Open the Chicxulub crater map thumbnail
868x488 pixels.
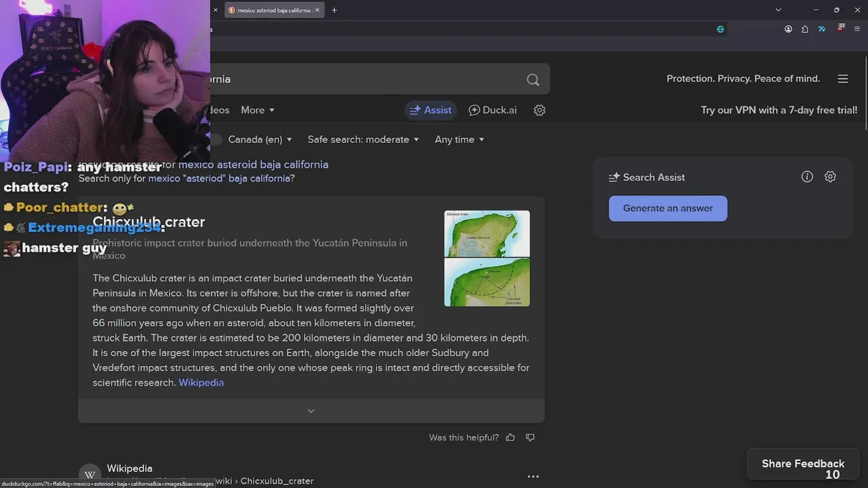pos(487,258)
